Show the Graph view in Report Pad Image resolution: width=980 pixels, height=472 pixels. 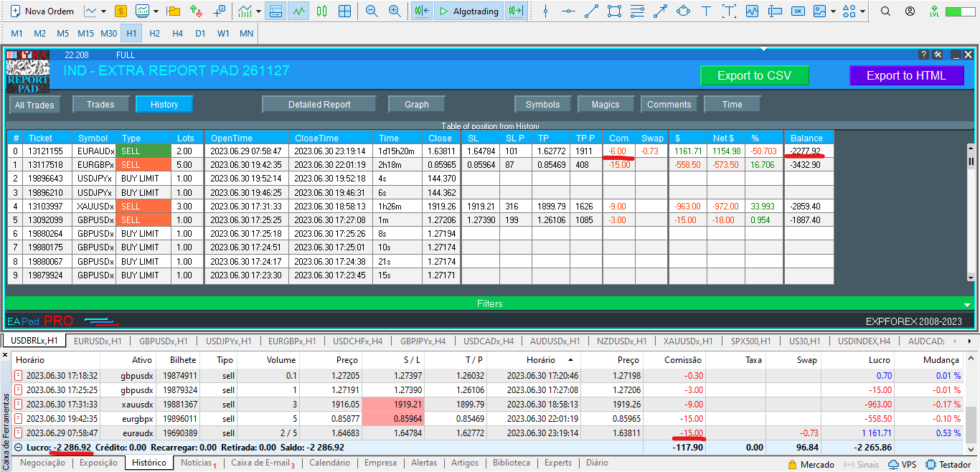(417, 105)
